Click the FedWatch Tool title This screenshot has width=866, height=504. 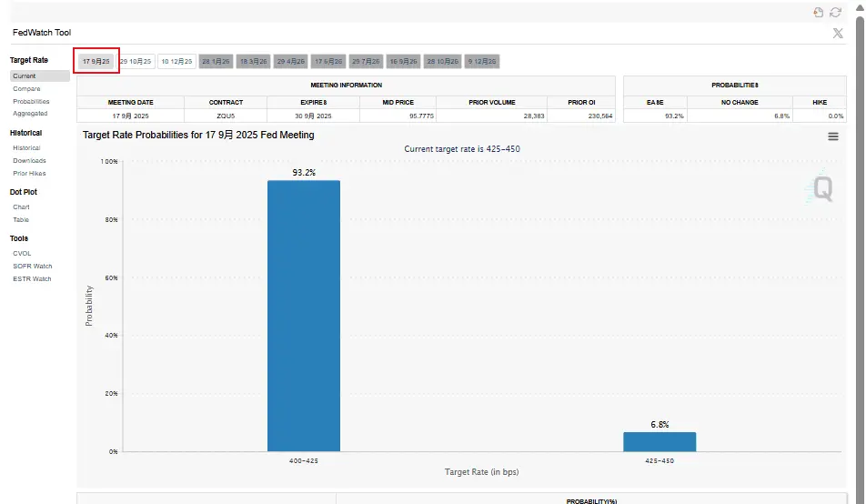(42, 33)
